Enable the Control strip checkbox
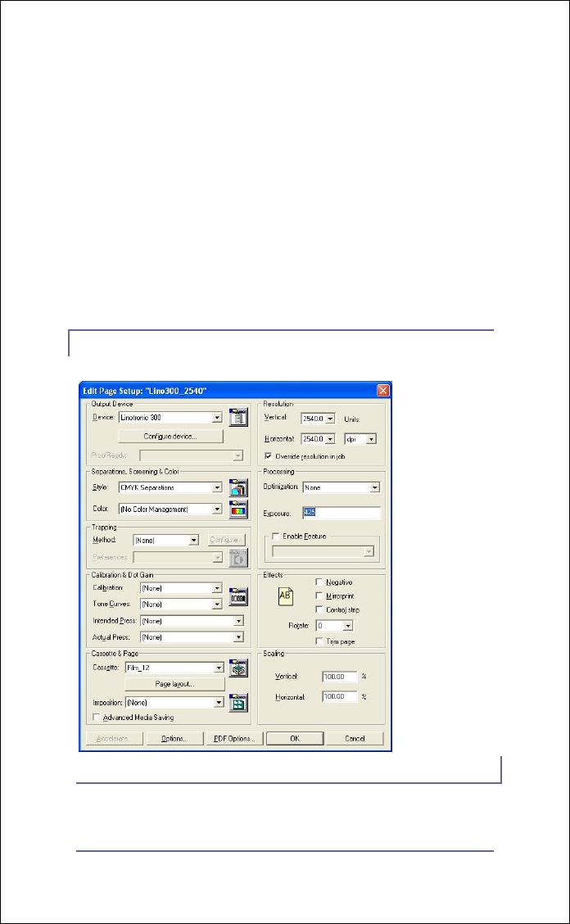This screenshot has height=924, width=570. tap(319, 610)
